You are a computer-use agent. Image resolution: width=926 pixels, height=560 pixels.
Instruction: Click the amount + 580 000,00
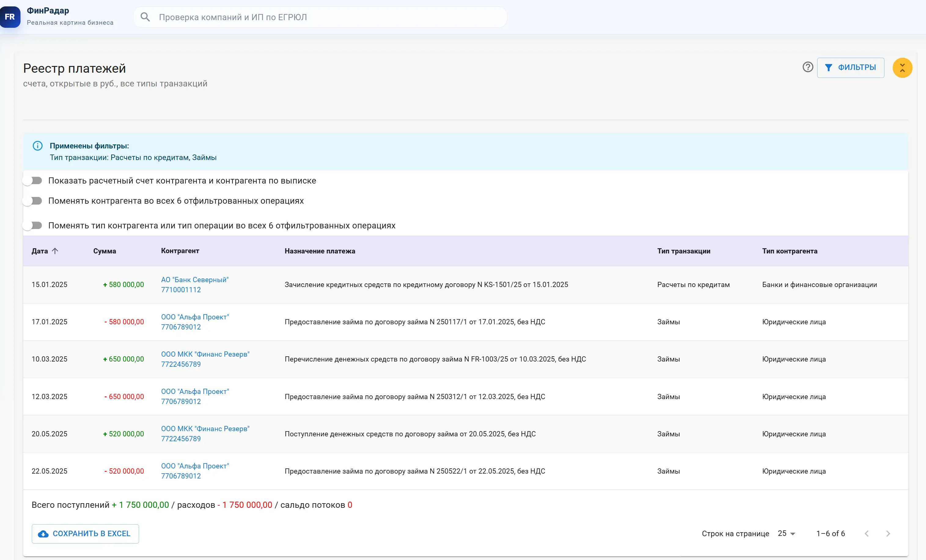123,285
